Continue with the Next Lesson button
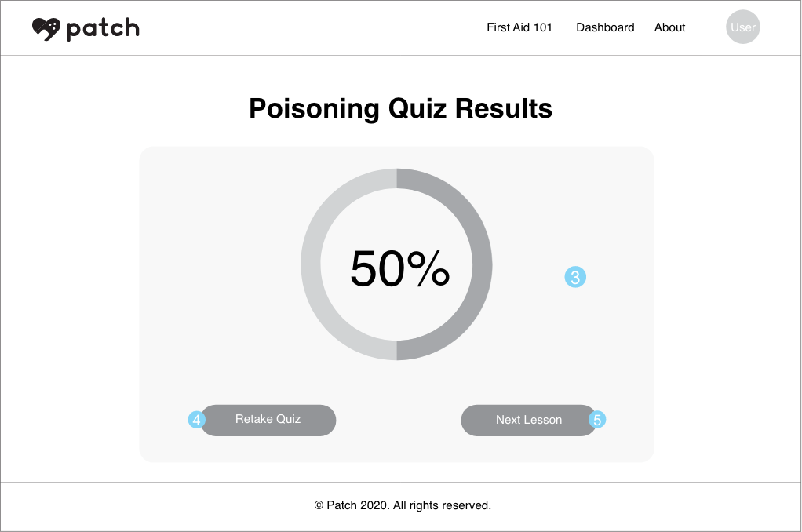The image size is (802, 532). pyautogui.click(x=529, y=421)
